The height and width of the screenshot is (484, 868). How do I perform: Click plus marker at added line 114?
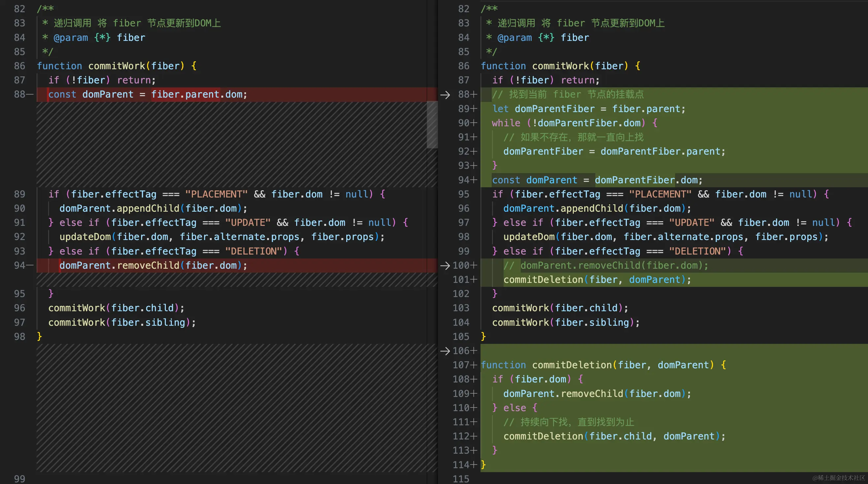pos(474,465)
